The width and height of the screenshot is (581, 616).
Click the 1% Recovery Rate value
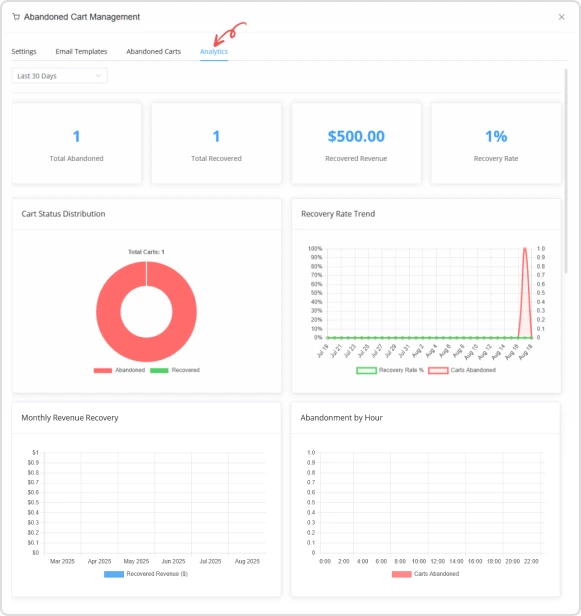[x=496, y=136]
